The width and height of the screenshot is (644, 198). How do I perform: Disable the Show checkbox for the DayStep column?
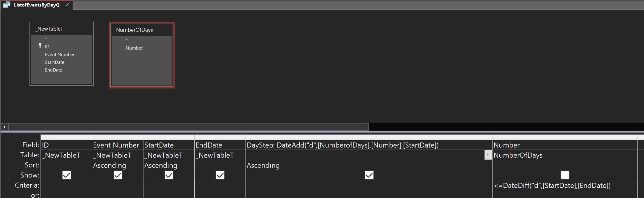(x=369, y=175)
